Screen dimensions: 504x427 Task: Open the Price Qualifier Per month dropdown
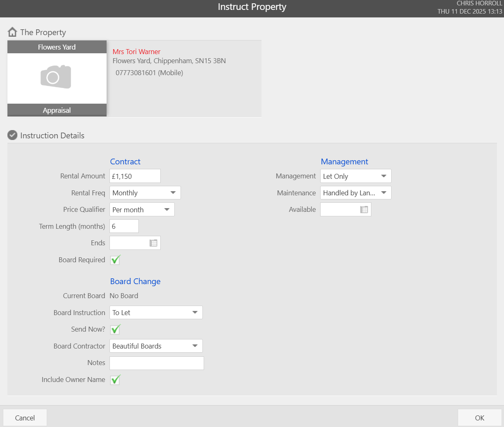click(142, 209)
